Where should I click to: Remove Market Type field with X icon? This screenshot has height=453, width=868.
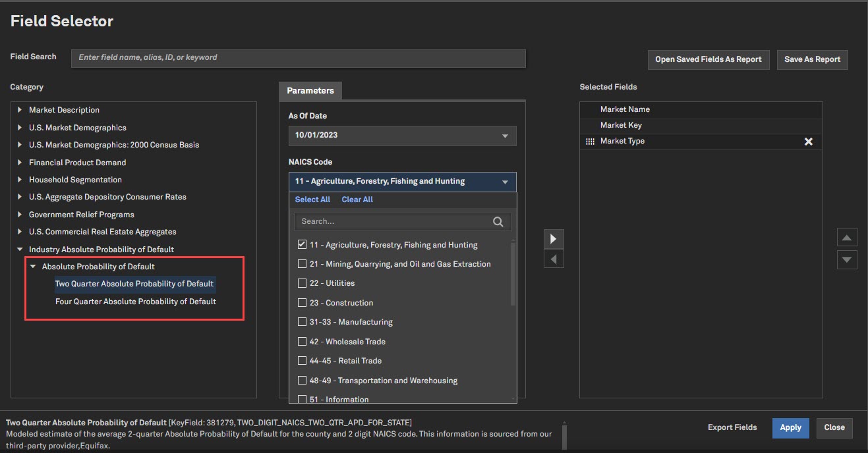point(808,142)
